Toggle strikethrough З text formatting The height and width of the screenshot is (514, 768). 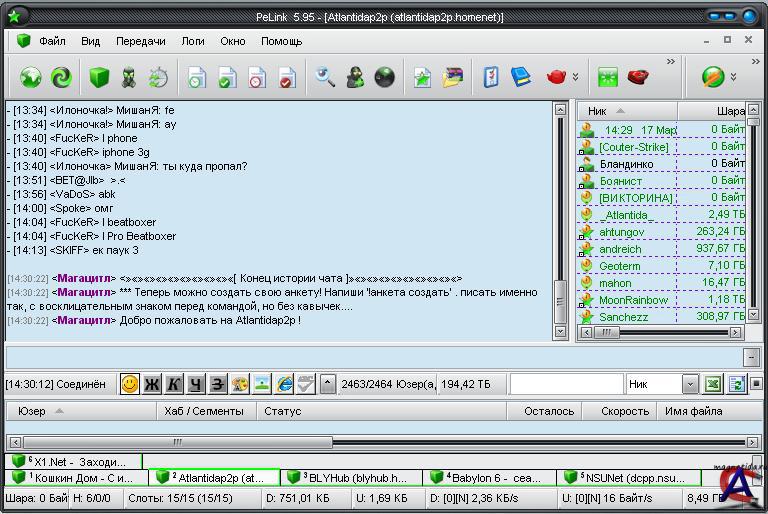pyautogui.click(x=218, y=384)
